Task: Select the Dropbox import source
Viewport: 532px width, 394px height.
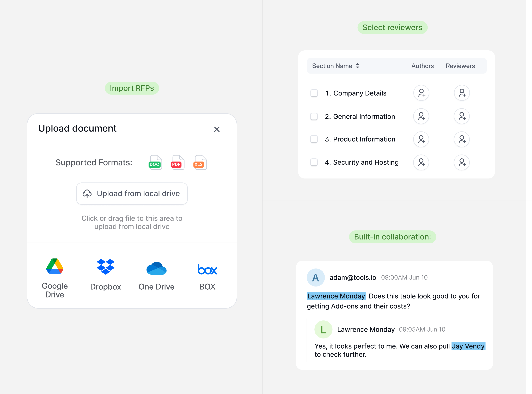Action: (x=106, y=267)
